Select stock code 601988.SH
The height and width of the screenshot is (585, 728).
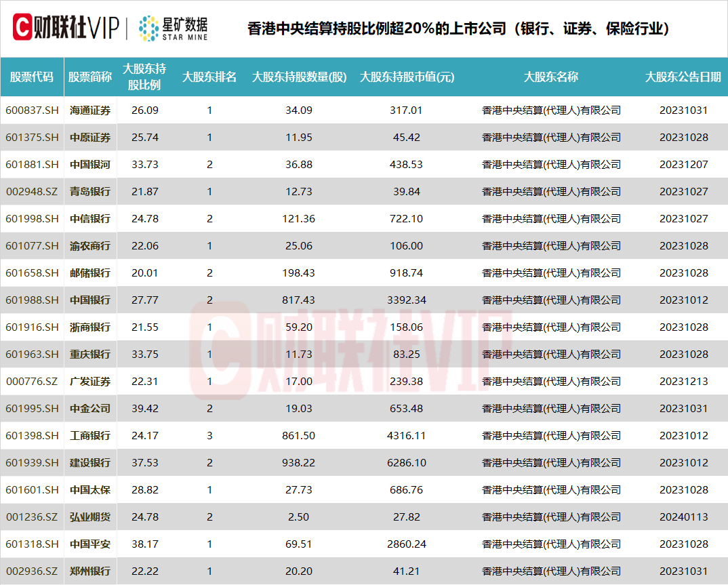(32, 300)
